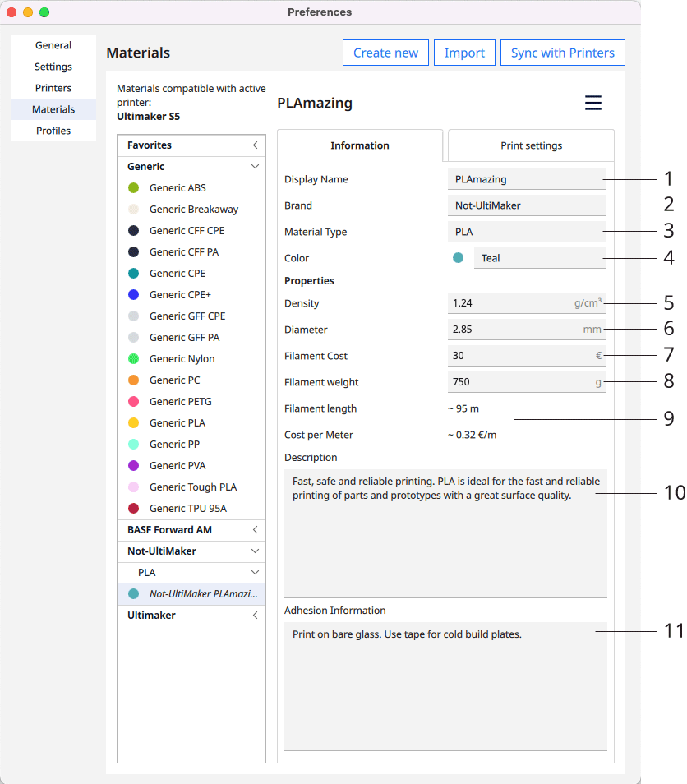
Task: Select Generic Tough PLA material
Action: [192, 487]
